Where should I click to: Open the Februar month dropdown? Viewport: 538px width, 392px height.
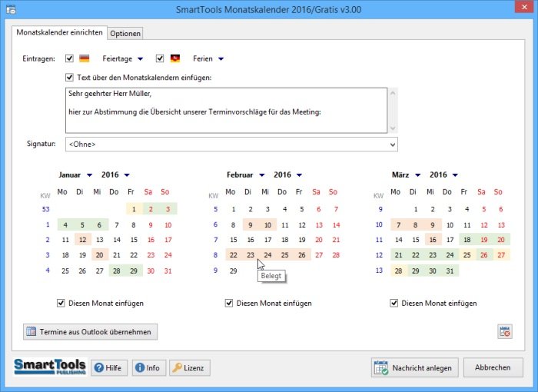tap(262, 175)
